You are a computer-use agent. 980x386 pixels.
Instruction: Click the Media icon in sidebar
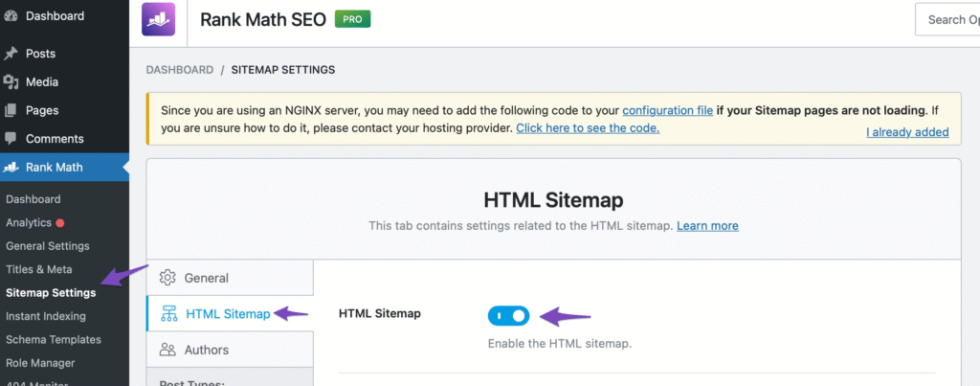tap(11, 82)
